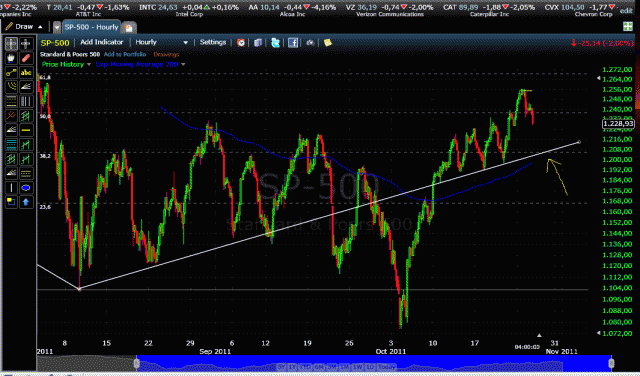Click the Today range button

386,367
